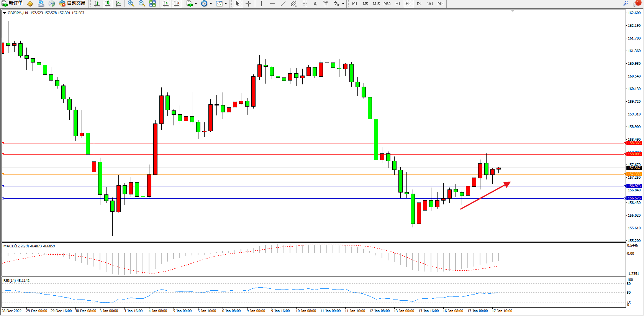Switch chart to bar chart mode
This screenshot has height=316, width=644.
[x=97, y=3]
